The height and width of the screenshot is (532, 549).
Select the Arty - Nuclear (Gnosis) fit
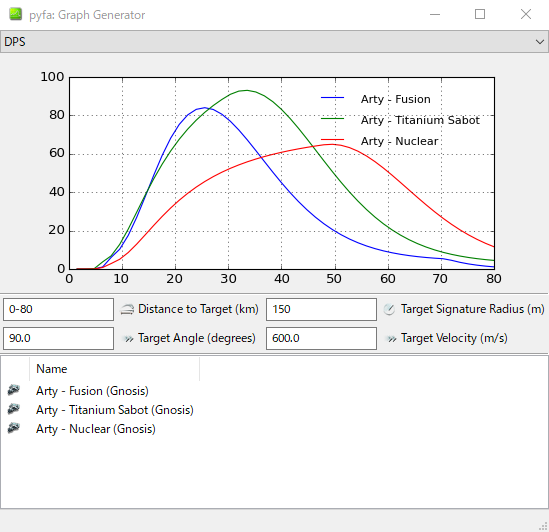[96, 428]
